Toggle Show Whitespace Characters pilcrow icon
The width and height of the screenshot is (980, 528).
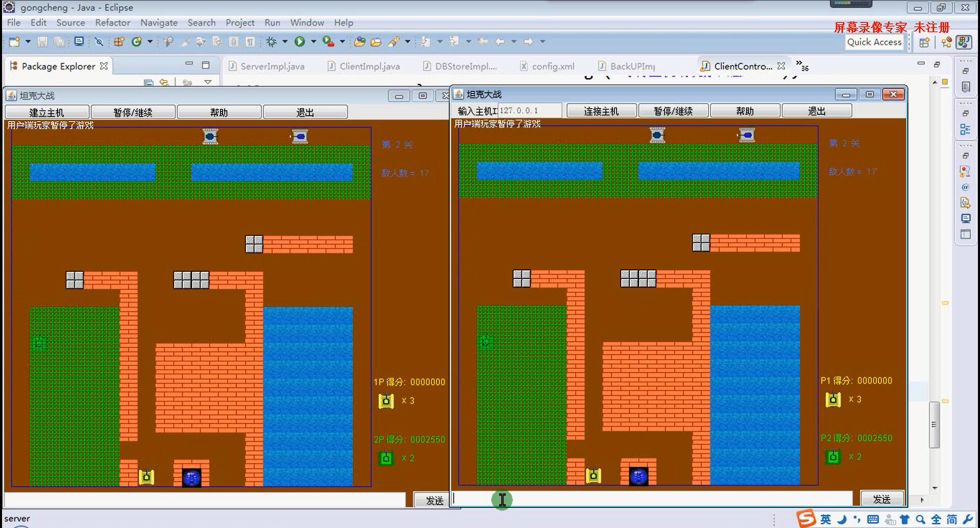point(250,42)
